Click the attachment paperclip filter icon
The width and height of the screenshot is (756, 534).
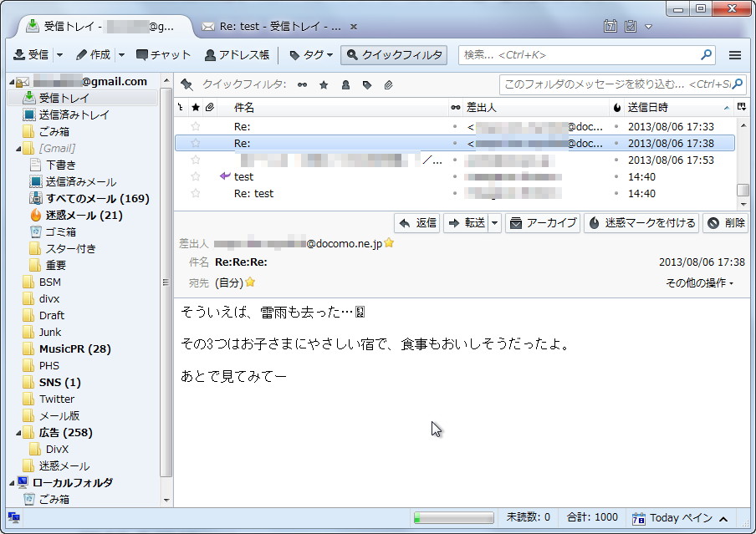(386, 83)
